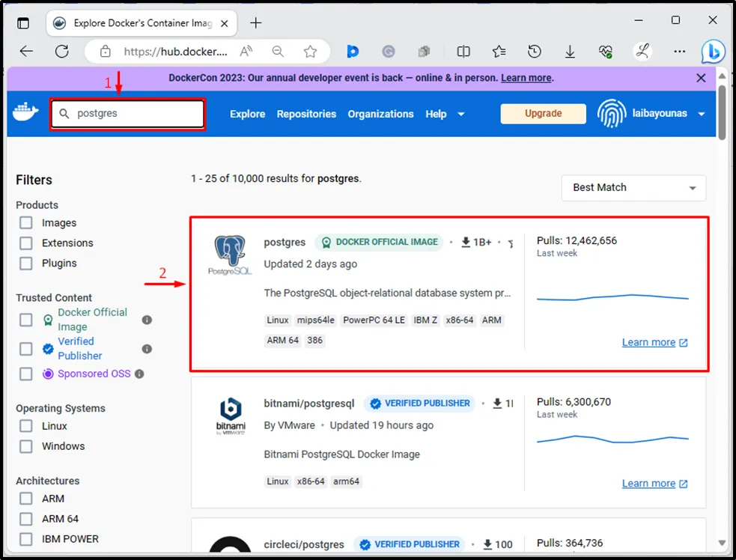Click the postgres search input field
The height and width of the screenshot is (560, 736).
127,114
